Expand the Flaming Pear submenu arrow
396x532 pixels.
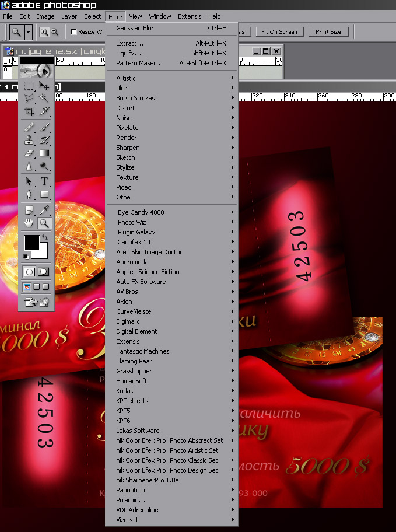pyautogui.click(x=233, y=361)
